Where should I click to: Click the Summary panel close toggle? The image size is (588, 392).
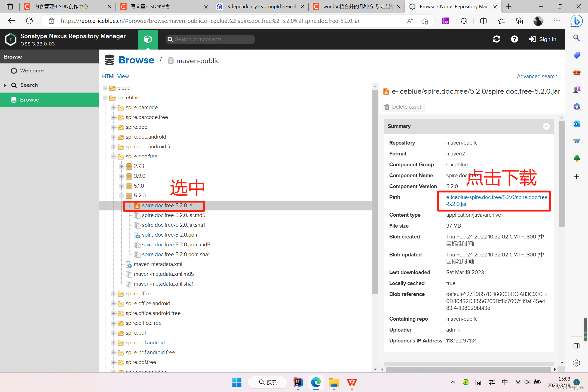pyautogui.click(x=546, y=126)
